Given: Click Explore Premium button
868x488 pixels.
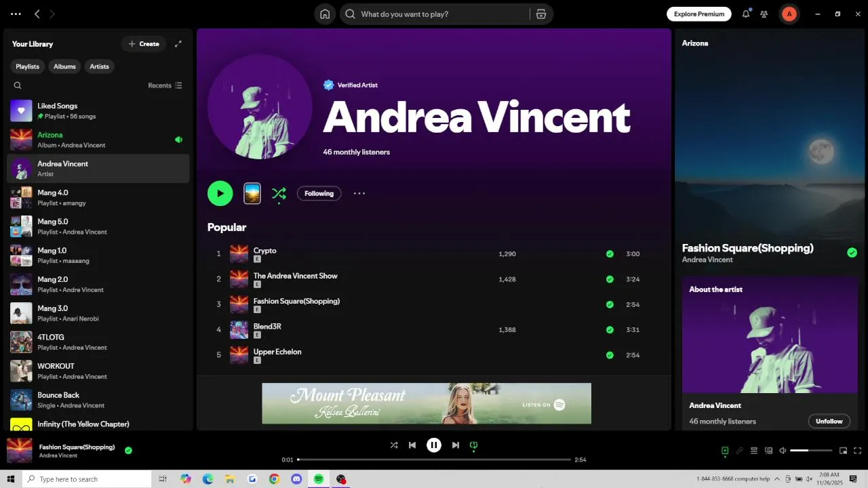Looking at the screenshot, I should pyautogui.click(x=699, y=14).
